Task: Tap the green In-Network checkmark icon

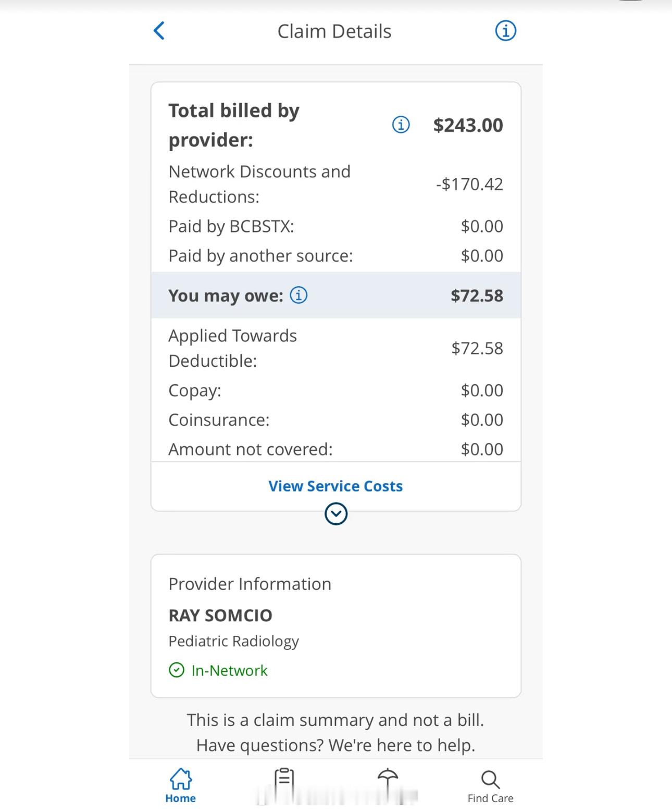Action: 177,670
